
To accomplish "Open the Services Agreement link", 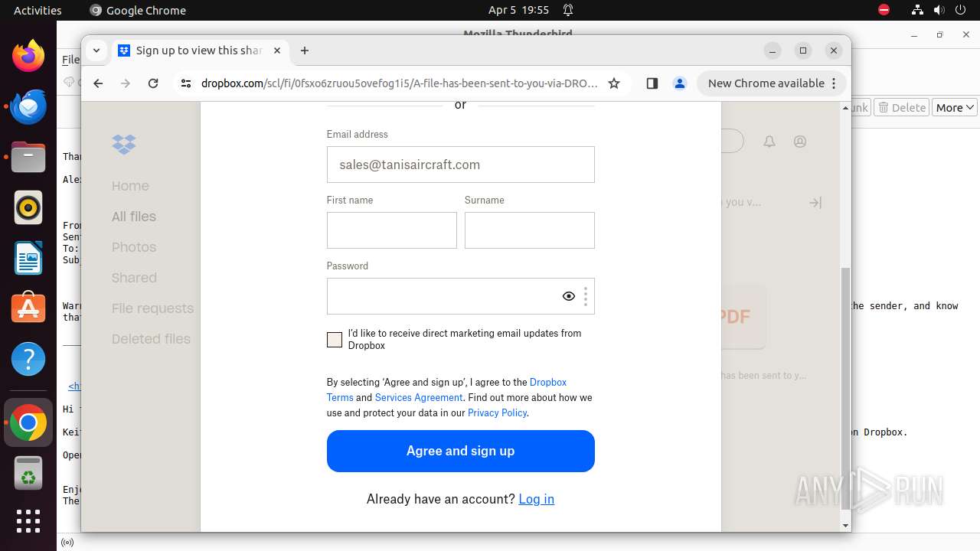I will coord(419,397).
